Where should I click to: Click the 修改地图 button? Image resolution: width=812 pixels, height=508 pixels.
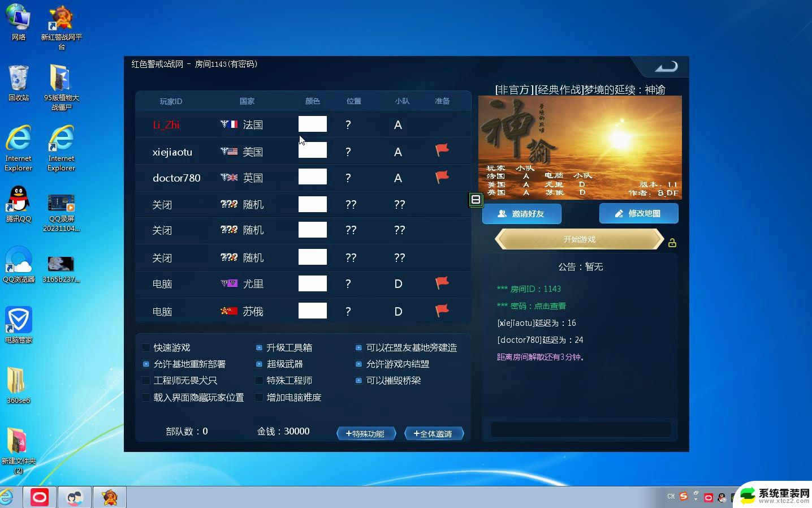point(639,213)
